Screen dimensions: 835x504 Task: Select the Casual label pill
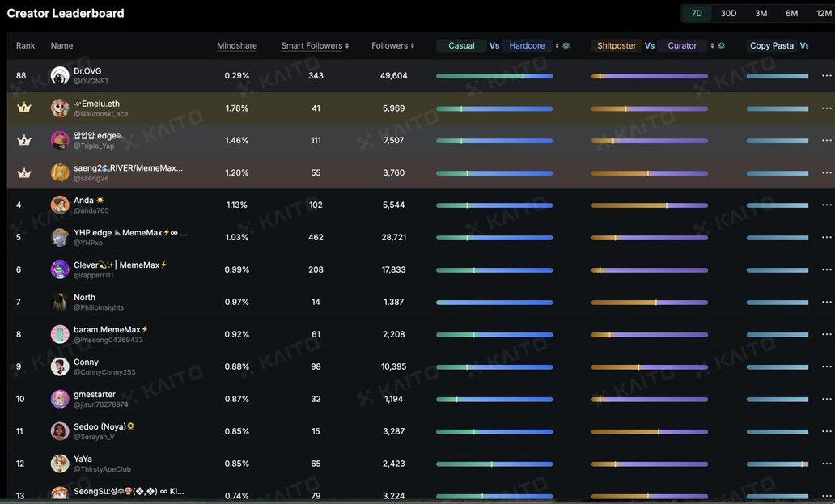pos(461,46)
